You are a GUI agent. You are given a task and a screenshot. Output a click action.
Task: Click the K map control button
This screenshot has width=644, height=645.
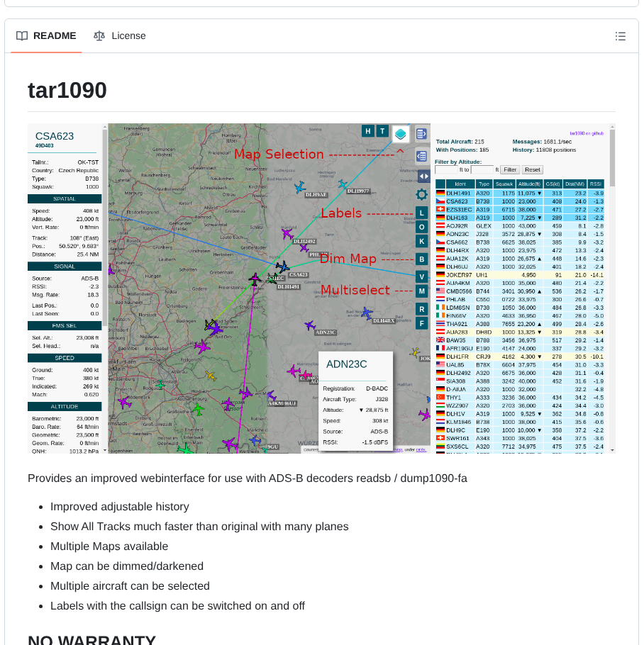click(421, 242)
